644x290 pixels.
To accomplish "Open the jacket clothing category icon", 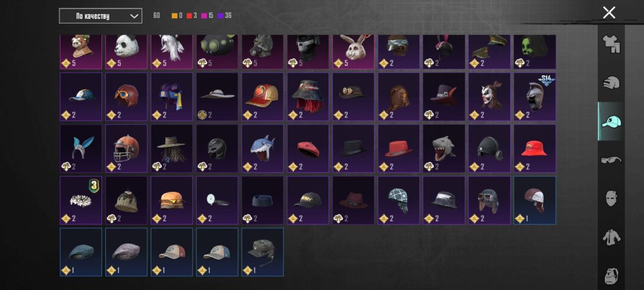I will coord(611,237).
